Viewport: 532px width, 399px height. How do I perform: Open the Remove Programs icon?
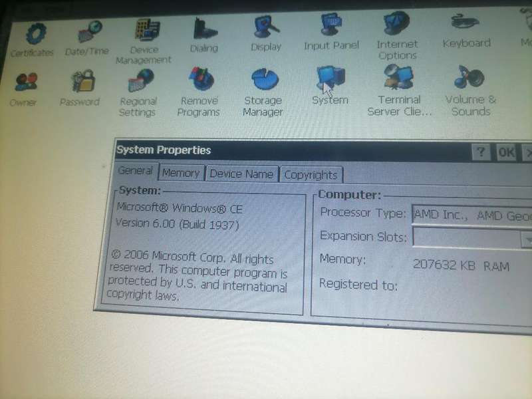pos(201,78)
